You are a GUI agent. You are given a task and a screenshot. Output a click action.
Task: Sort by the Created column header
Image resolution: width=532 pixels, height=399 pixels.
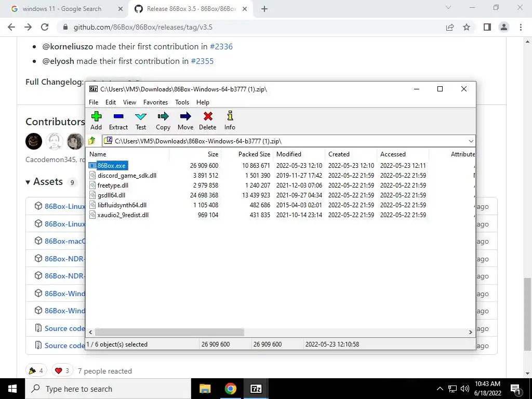351,154
